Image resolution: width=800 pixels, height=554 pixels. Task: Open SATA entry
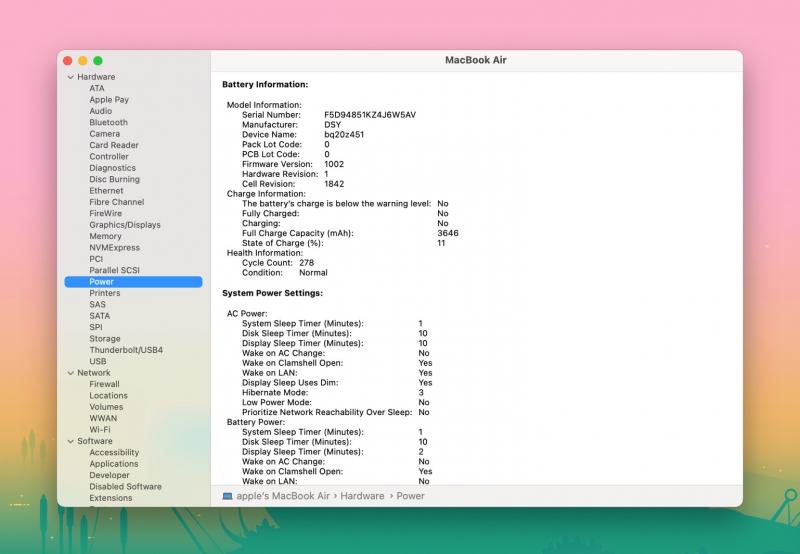pos(99,316)
